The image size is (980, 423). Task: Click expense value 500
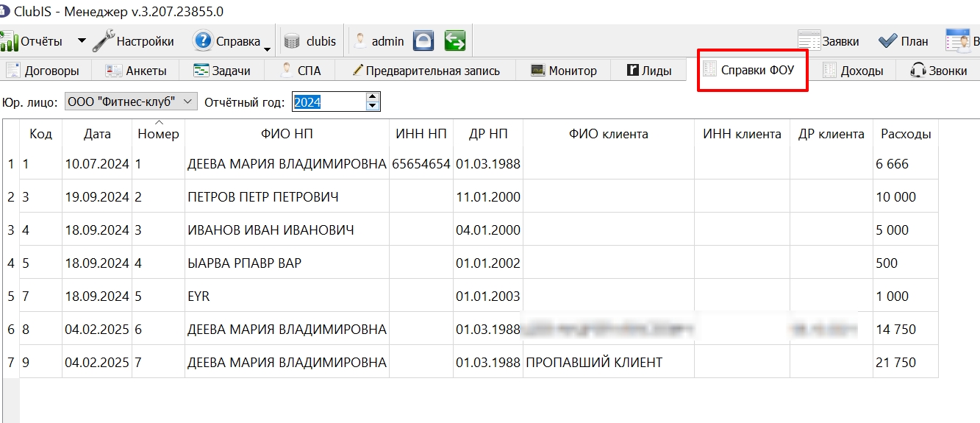coord(906,263)
